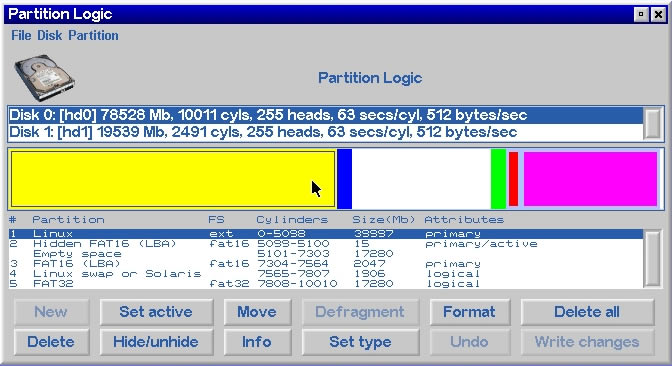Select the FAT32 logical partition row

point(326,284)
